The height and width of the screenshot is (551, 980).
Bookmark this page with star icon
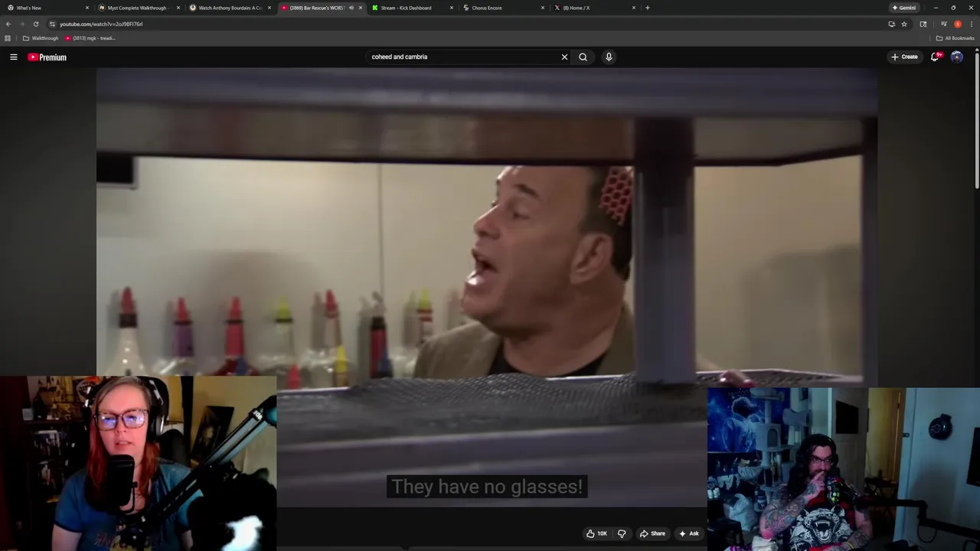(904, 24)
